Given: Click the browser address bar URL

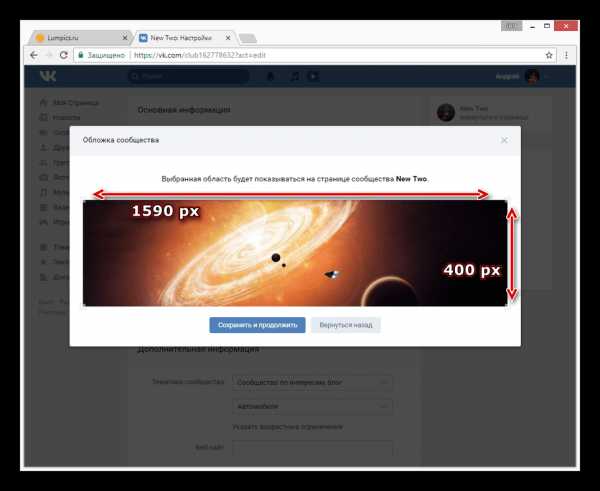Looking at the screenshot, I should [200, 55].
